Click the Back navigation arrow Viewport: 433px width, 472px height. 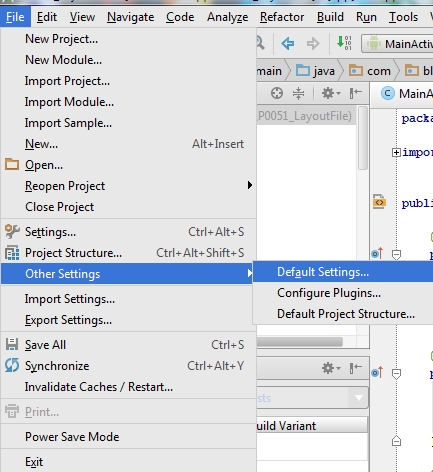point(287,43)
